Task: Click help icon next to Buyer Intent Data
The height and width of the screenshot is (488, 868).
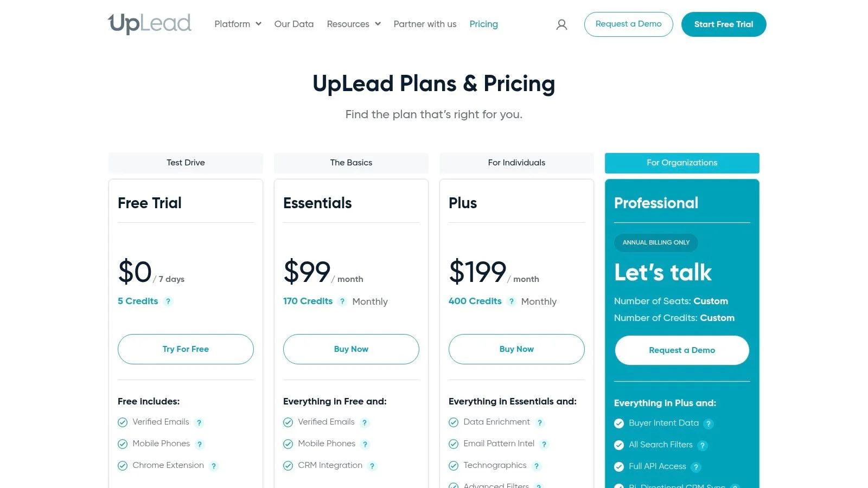Action: click(709, 423)
